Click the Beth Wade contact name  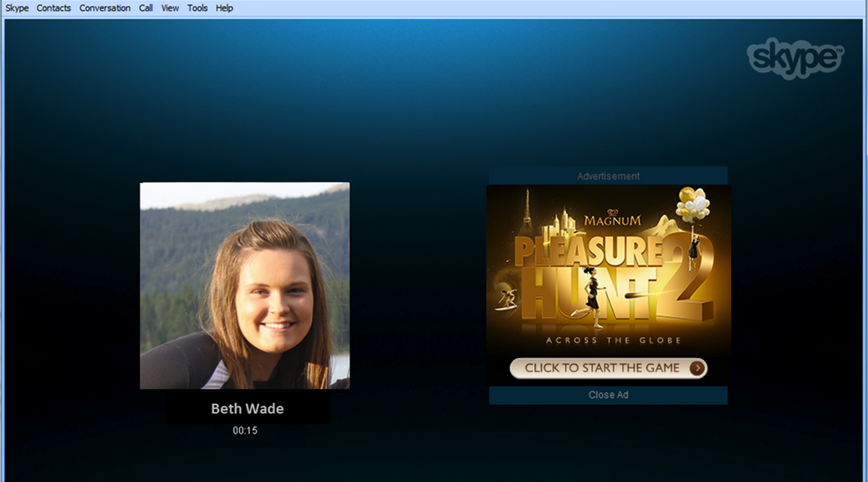click(248, 409)
